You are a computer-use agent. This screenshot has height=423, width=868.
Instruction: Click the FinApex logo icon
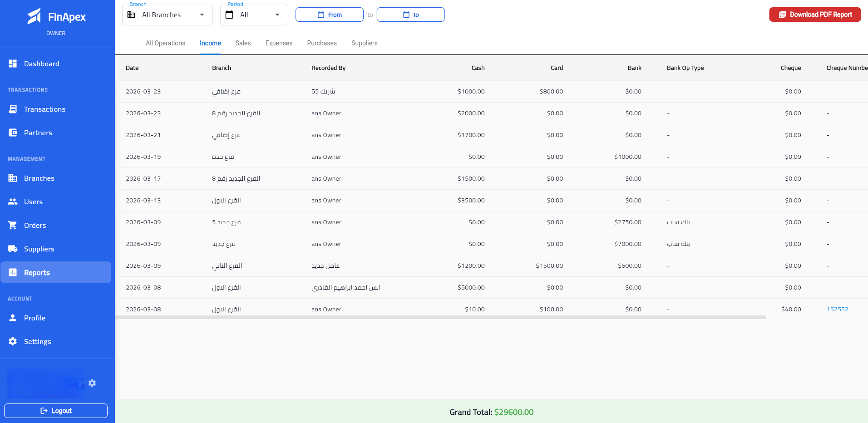click(34, 16)
